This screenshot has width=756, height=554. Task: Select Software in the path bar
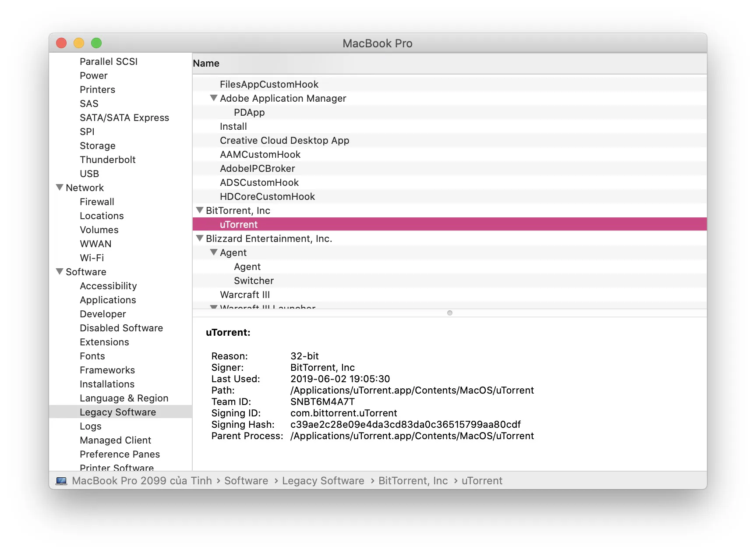[246, 481]
